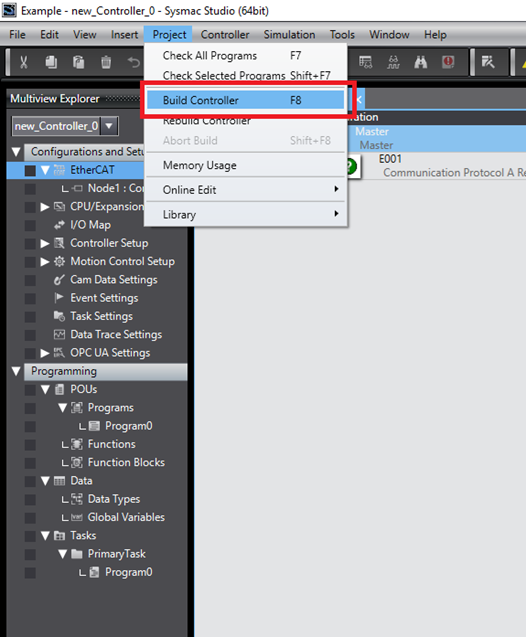
Task: Select Program0 under Programs
Action: tap(129, 426)
